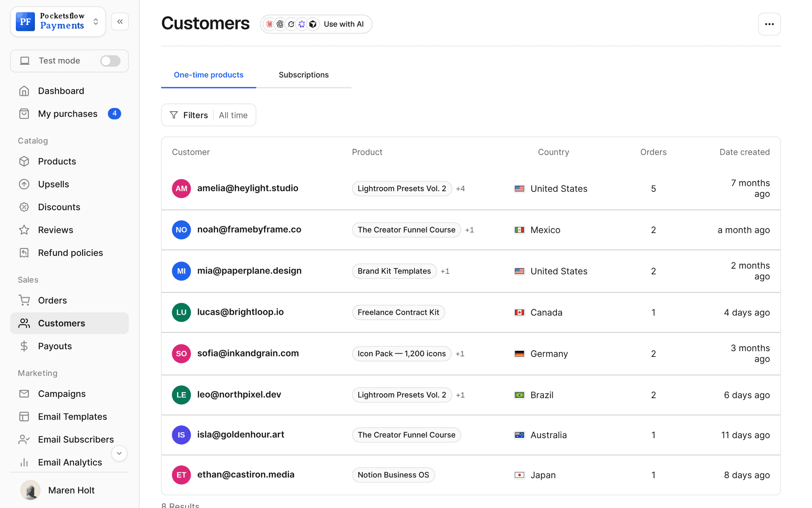Expand +1 more products for sofia
Viewport: 812px width, 508px height.
[x=460, y=354]
